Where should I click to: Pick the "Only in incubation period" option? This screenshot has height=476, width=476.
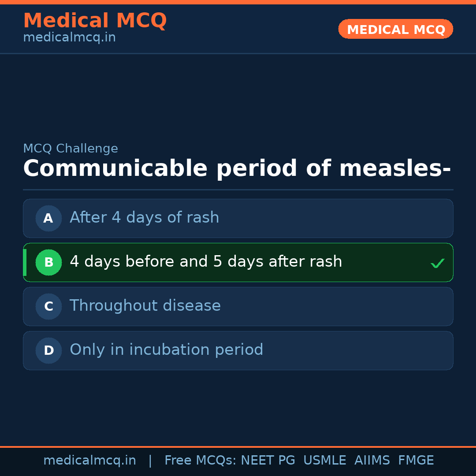[x=166, y=350]
